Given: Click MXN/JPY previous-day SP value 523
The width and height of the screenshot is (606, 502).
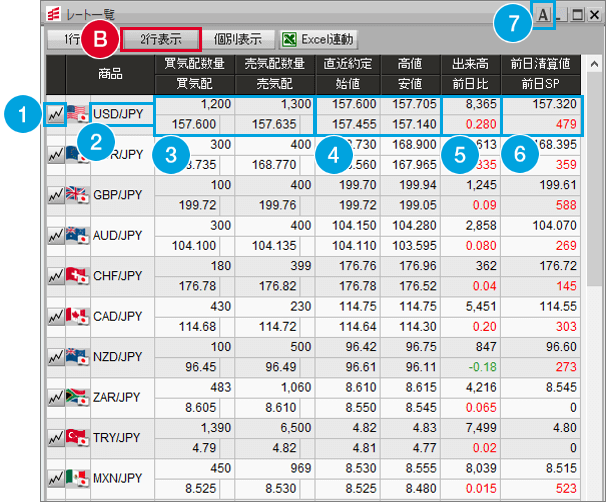Looking at the screenshot, I should click(x=566, y=489).
